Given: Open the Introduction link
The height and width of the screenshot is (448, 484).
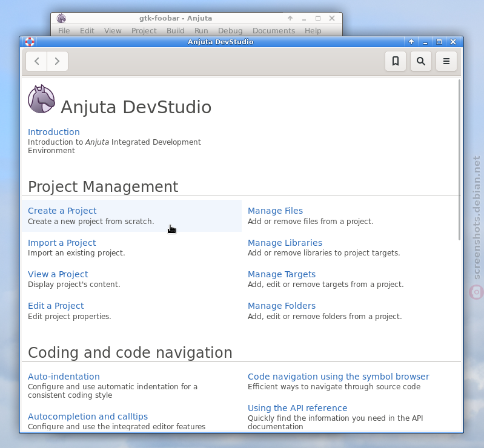Looking at the screenshot, I should point(54,132).
